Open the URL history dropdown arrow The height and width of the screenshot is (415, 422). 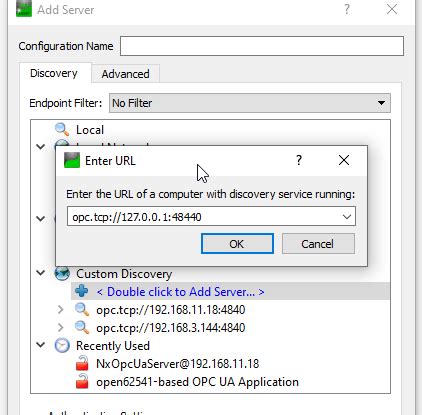pos(347,217)
